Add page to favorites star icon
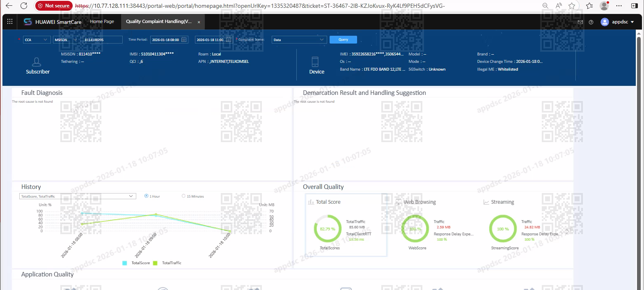Screen dimensions: 644x290 (572, 6)
